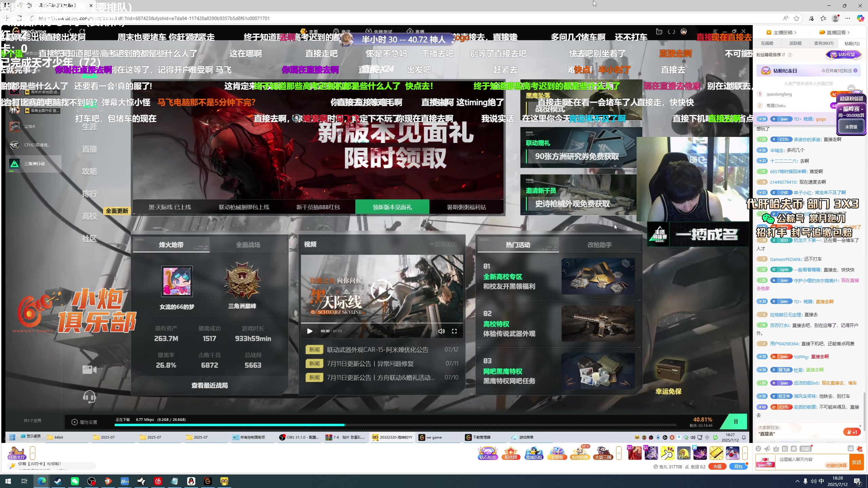Open activity 02 高校特权
Viewport: 868px width, 488px height.
pyautogui.click(x=559, y=324)
